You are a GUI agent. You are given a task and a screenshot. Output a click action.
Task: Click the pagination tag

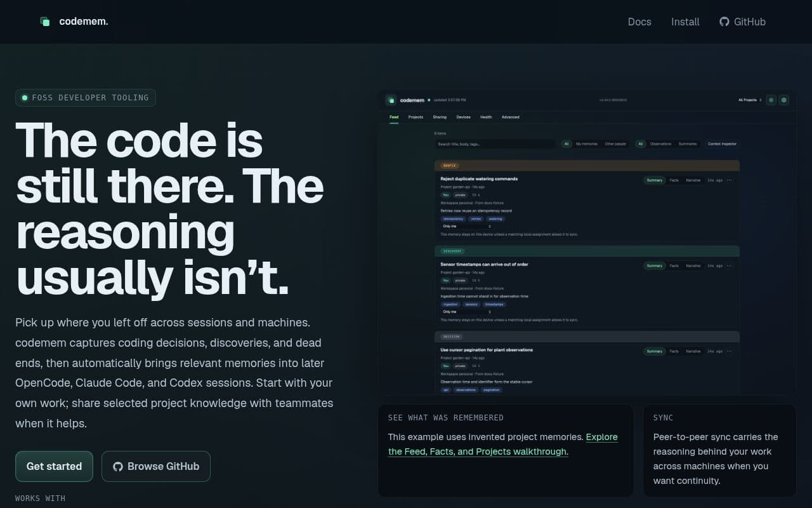point(492,390)
